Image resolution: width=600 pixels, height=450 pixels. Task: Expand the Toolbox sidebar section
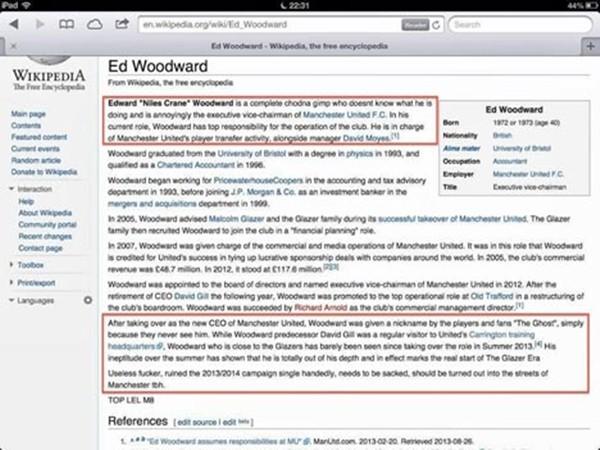tap(27, 265)
